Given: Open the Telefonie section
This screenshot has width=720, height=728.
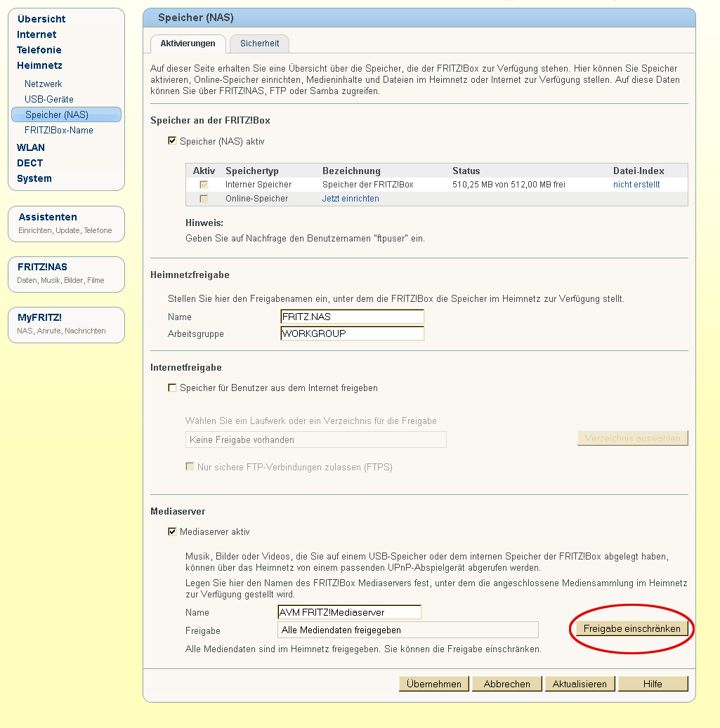Looking at the screenshot, I should [x=39, y=49].
